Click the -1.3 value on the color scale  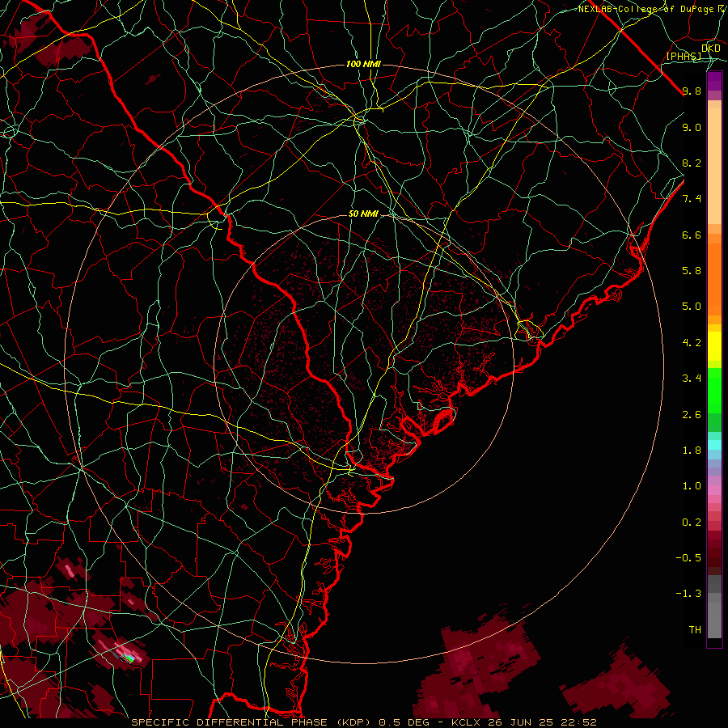(x=688, y=594)
